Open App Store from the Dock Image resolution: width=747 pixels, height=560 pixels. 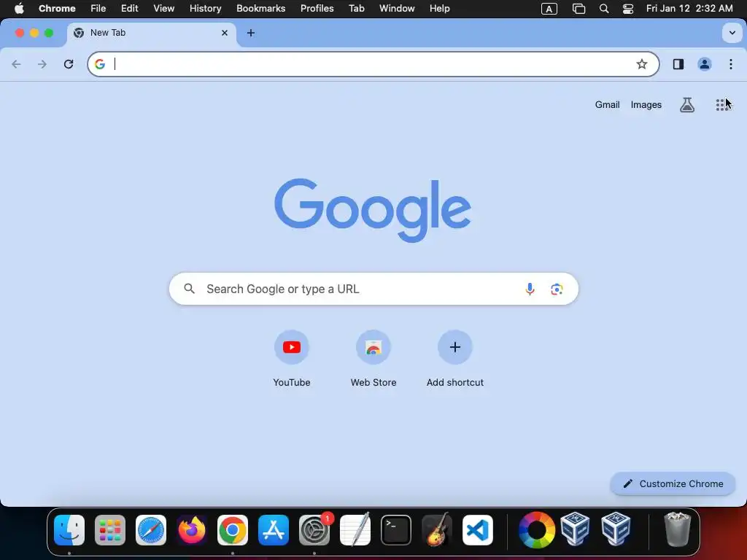274,530
